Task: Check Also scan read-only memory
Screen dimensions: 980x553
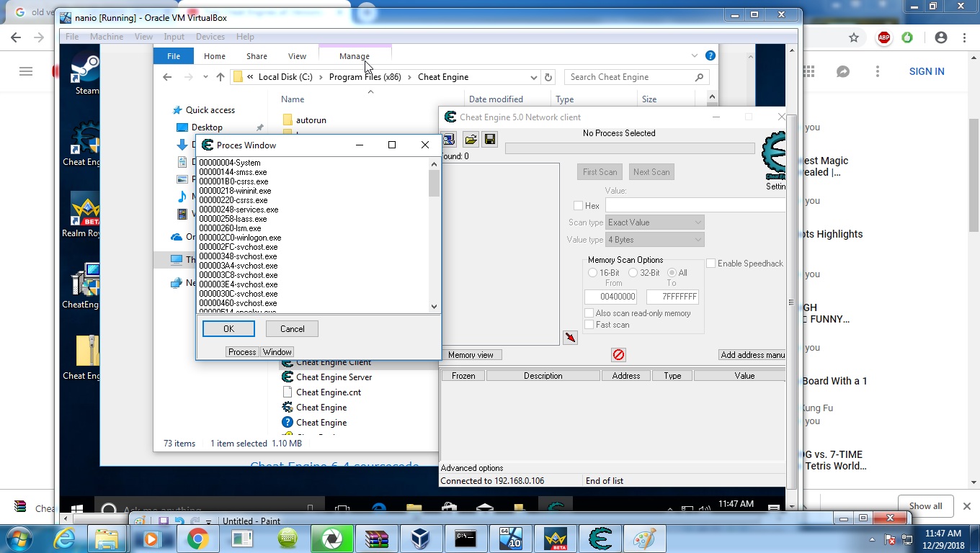Action: (x=589, y=313)
